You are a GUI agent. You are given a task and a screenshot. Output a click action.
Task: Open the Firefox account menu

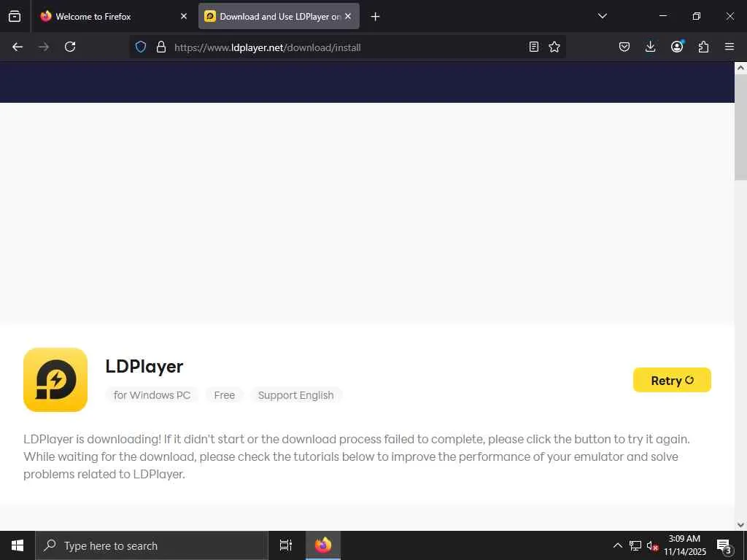[x=677, y=46]
